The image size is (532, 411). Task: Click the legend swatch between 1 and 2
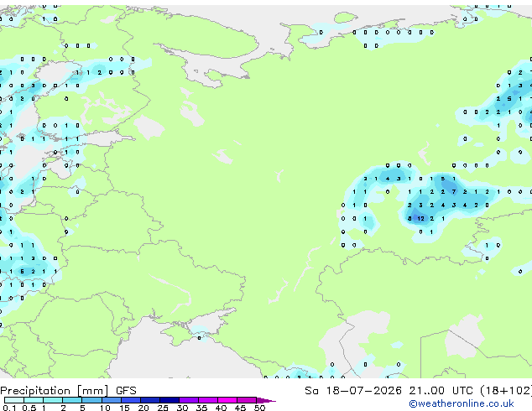coord(53,400)
